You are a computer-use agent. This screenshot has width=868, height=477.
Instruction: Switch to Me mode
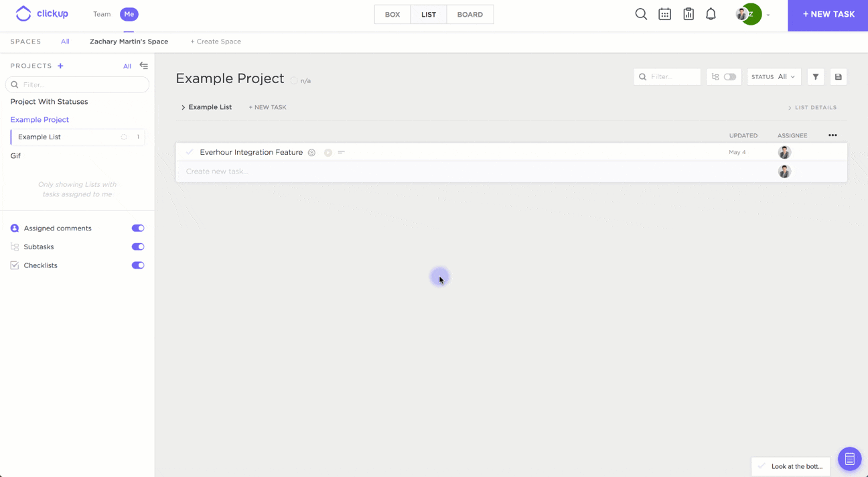point(129,14)
